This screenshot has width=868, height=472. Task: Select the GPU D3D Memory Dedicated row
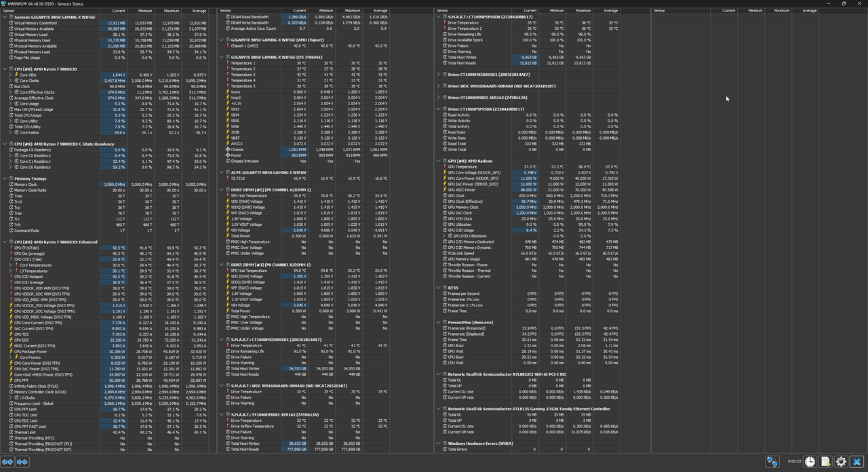click(528, 242)
